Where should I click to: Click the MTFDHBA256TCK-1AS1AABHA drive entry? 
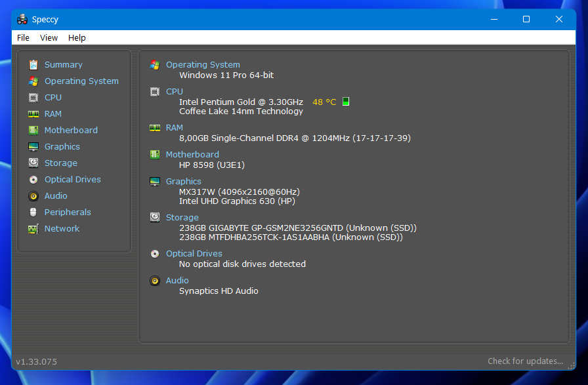291,237
